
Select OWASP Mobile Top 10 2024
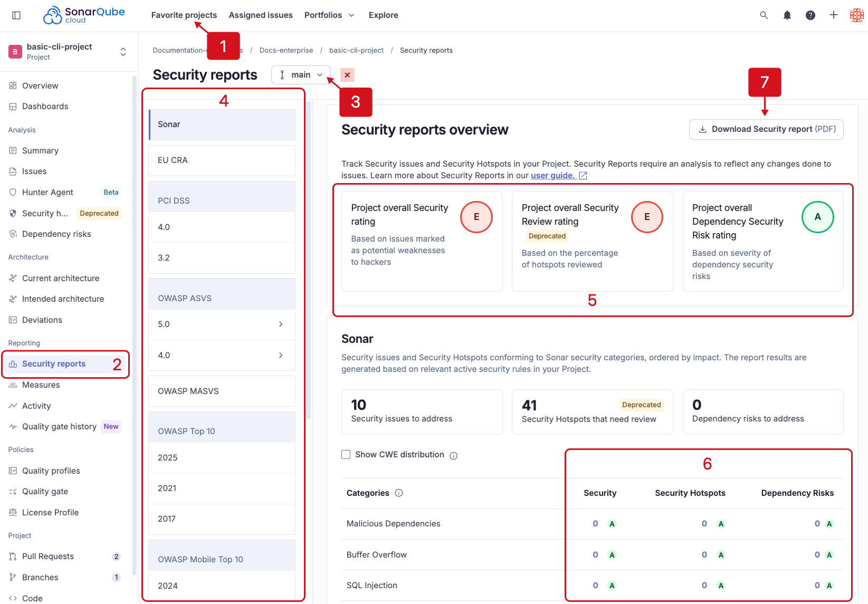click(x=222, y=586)
